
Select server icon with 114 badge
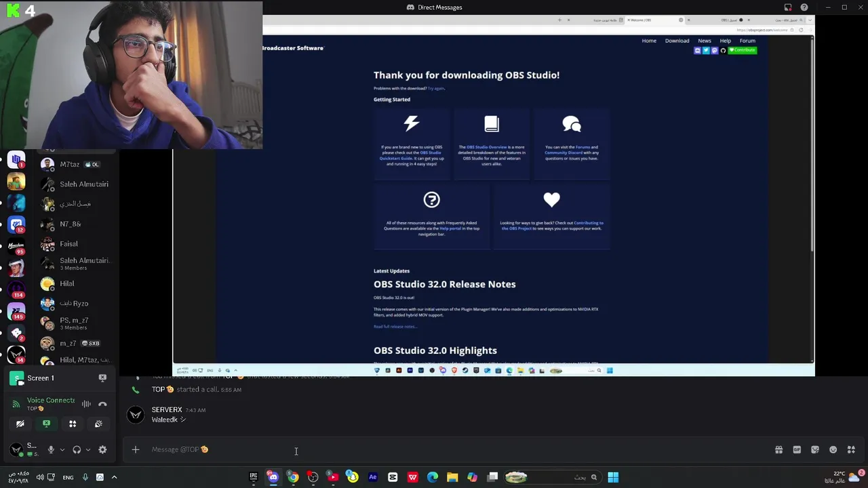(16, 289)
